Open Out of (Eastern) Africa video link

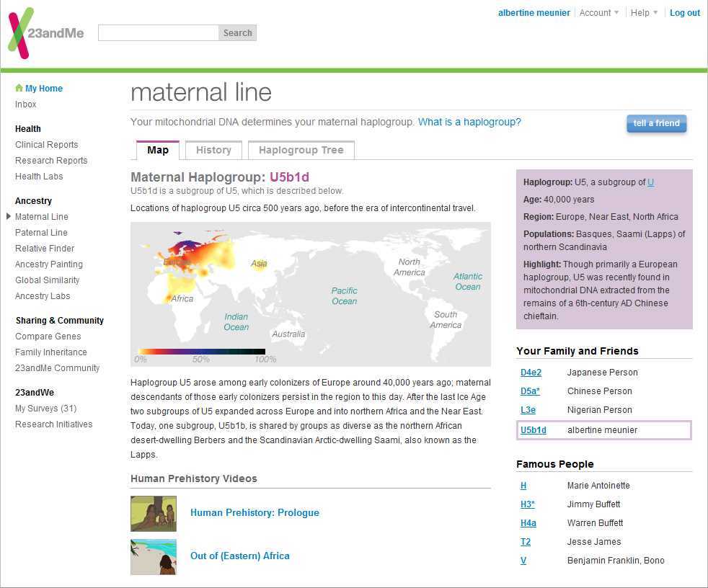tap(240, 556)
